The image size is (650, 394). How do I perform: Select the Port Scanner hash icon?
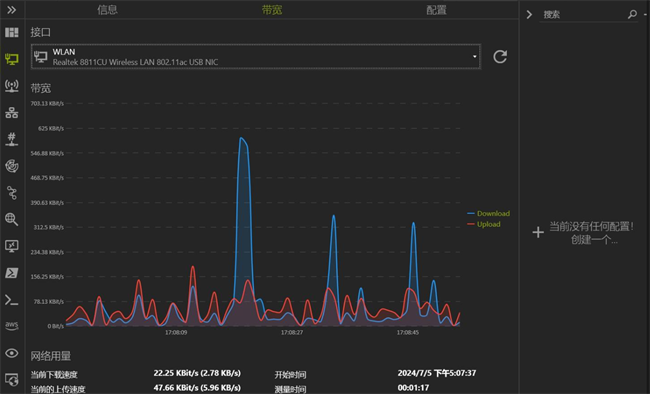(12, 139)
